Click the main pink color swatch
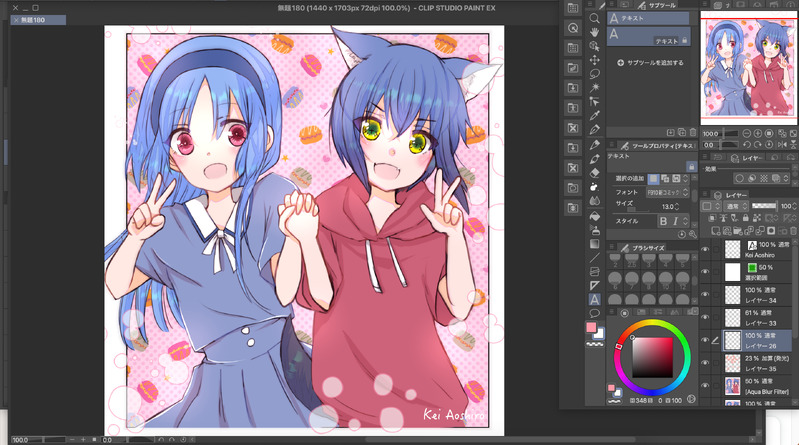799x445 pixels. (591, 327)
